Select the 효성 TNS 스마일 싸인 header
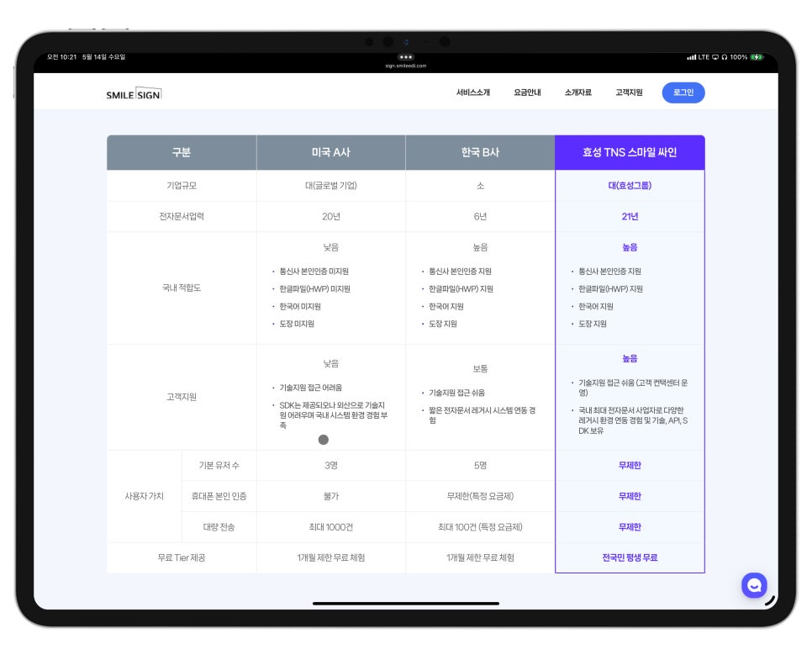This screenshot has height=660, width=812. [630, 152]
